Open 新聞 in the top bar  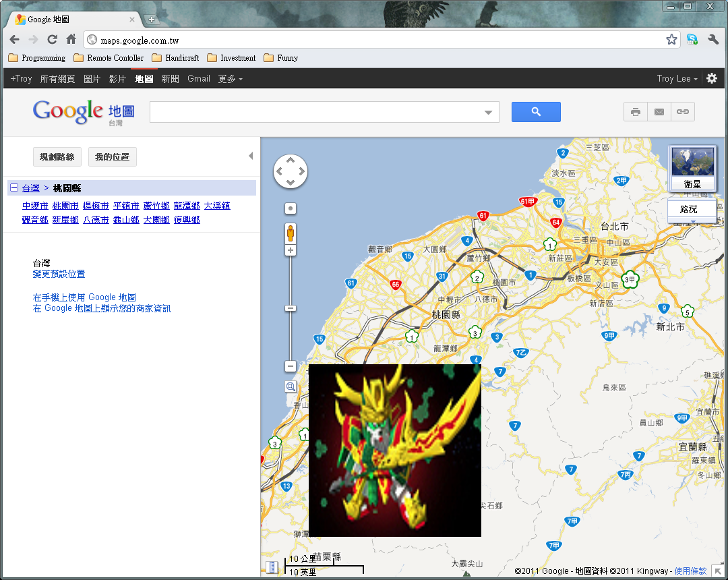click(x=170, y=78)
